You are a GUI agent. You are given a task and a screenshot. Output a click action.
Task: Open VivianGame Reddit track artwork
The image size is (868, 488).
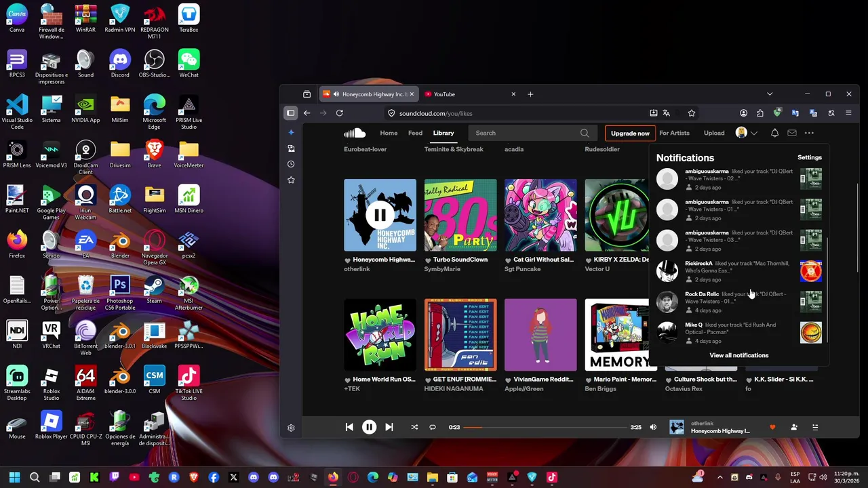pyautogui.click(x=540, y=335)
